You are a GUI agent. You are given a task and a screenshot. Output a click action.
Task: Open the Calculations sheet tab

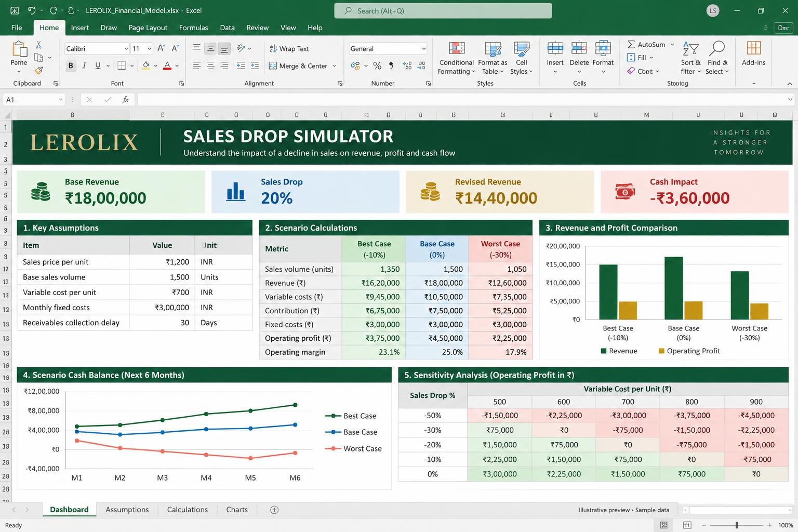click(187, 510)
